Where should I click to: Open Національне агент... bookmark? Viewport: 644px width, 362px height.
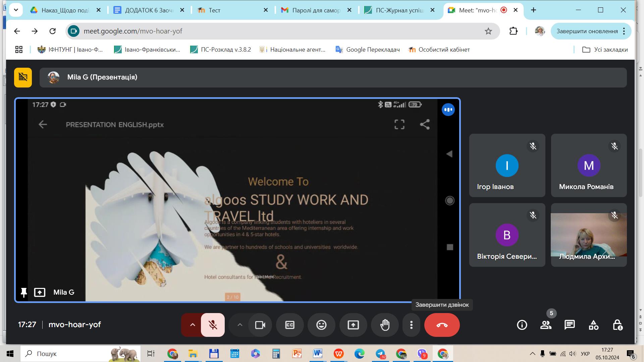(x=292, y=50)
